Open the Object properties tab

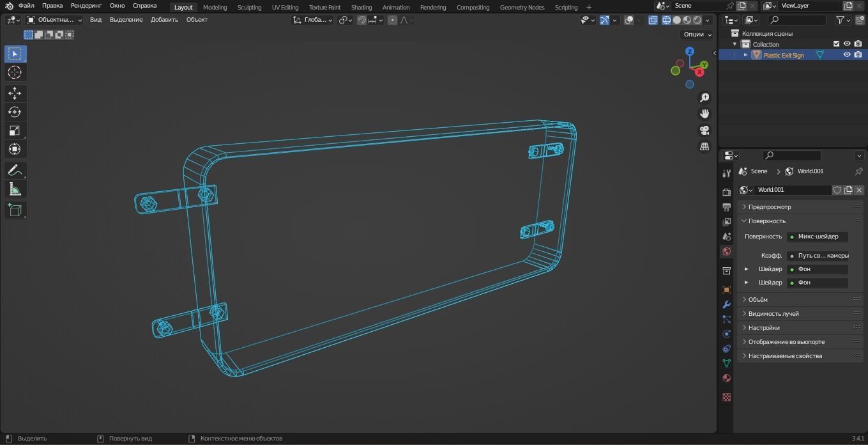726,290
